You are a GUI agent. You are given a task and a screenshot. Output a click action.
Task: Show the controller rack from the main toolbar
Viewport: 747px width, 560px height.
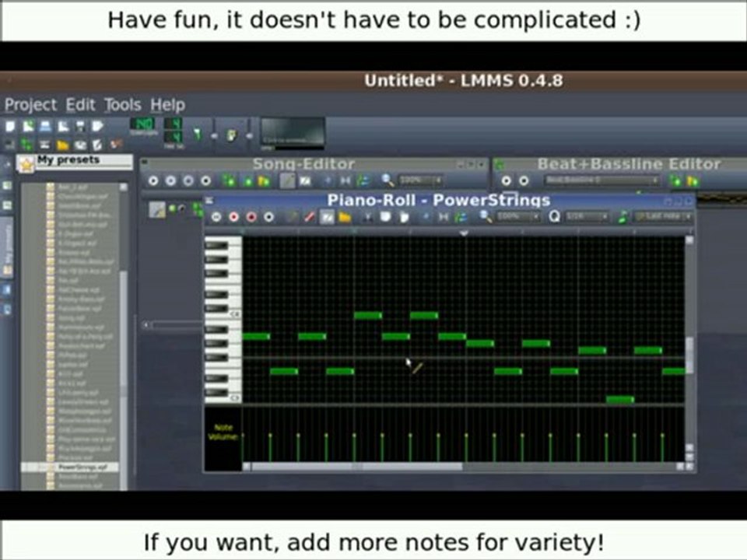[x=115, y=144]
